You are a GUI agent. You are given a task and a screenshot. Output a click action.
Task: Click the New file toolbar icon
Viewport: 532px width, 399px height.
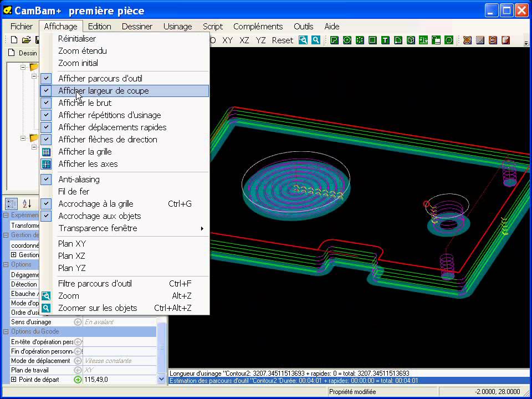pyautogui.click(x=14, y=40)
